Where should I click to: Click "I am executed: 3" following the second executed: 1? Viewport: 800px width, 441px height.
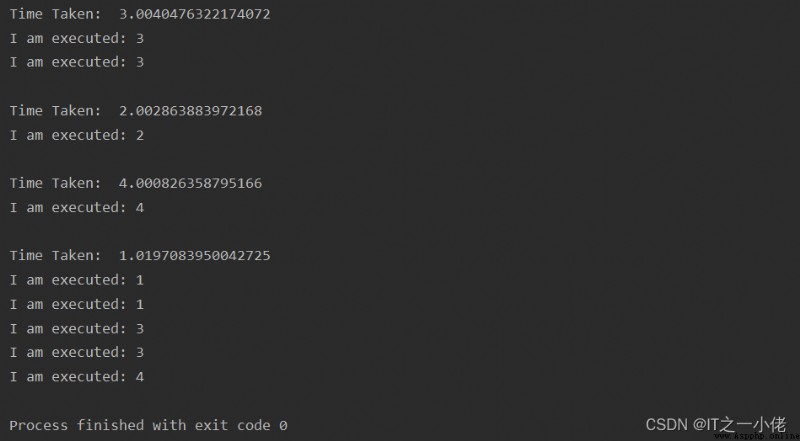77,328
